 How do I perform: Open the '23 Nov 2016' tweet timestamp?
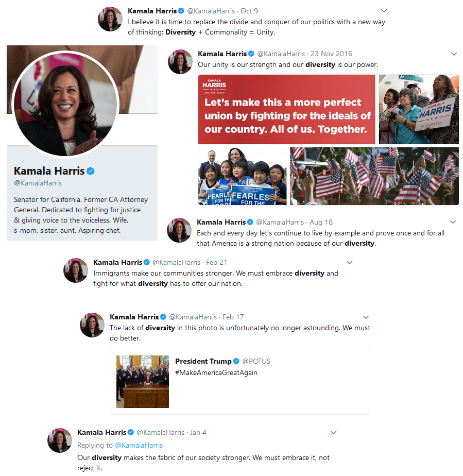pos(331,54)
